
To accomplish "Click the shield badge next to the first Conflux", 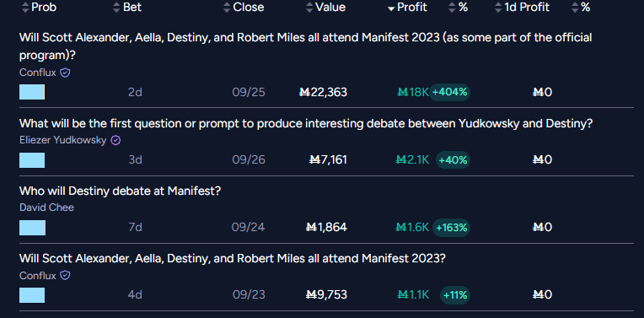I will pyautogui.click(x=65, y=73).
